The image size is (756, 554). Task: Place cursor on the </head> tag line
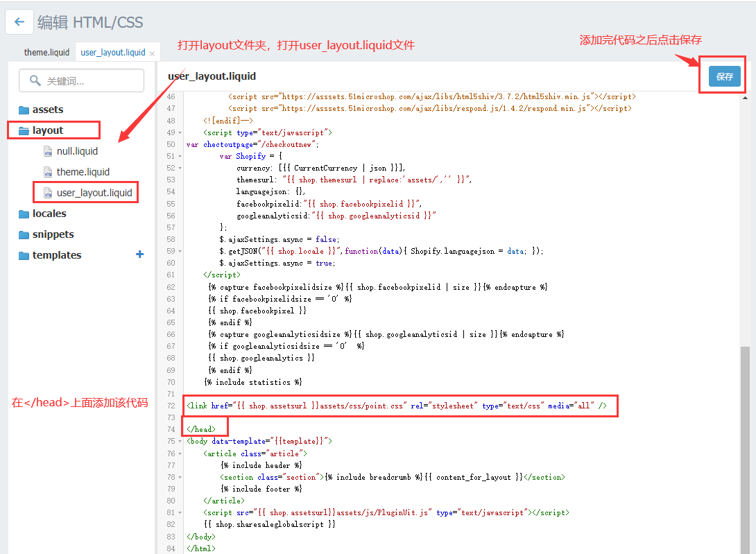(x=201, y=429)
